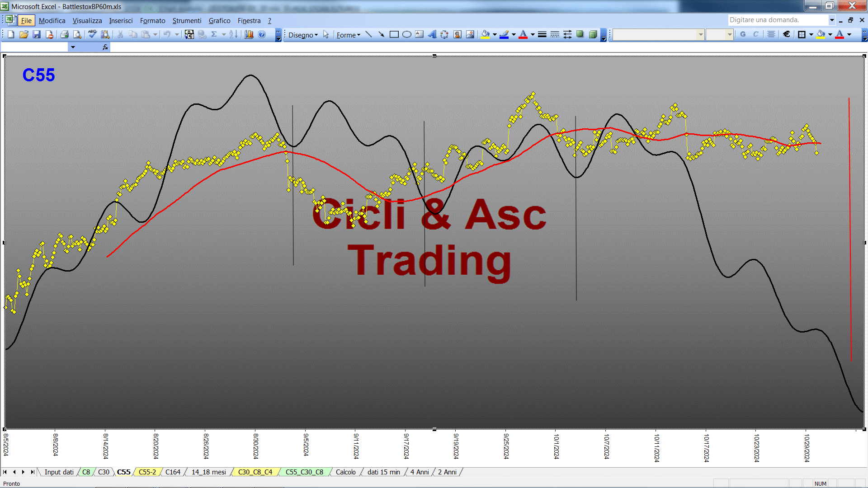This screenshot has width=868, height=488.
Task: Select the Oval drawing tool
Action: (407, 34)
